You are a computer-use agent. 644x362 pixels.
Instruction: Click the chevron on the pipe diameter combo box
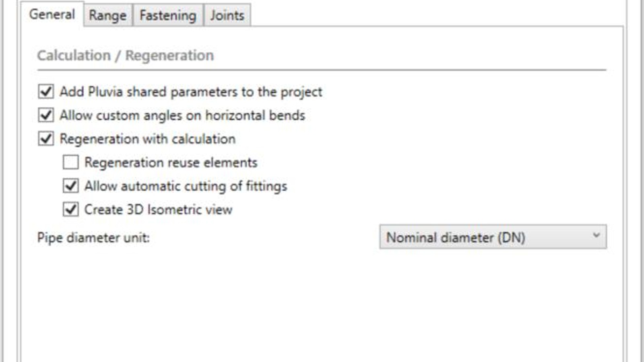point(596,237)
